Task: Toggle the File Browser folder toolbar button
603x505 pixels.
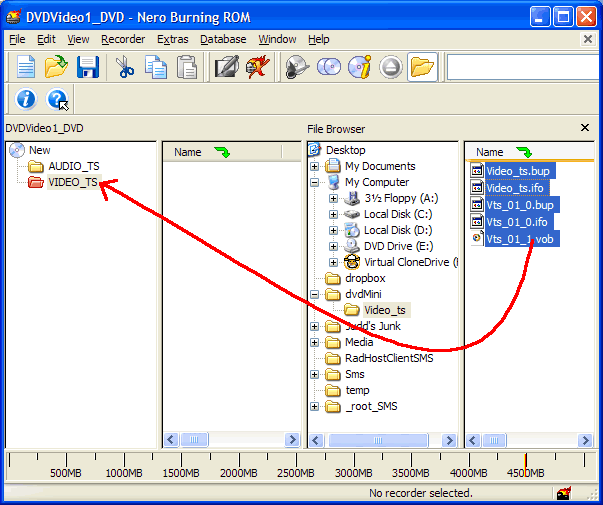Action: [x=422, y=67]
